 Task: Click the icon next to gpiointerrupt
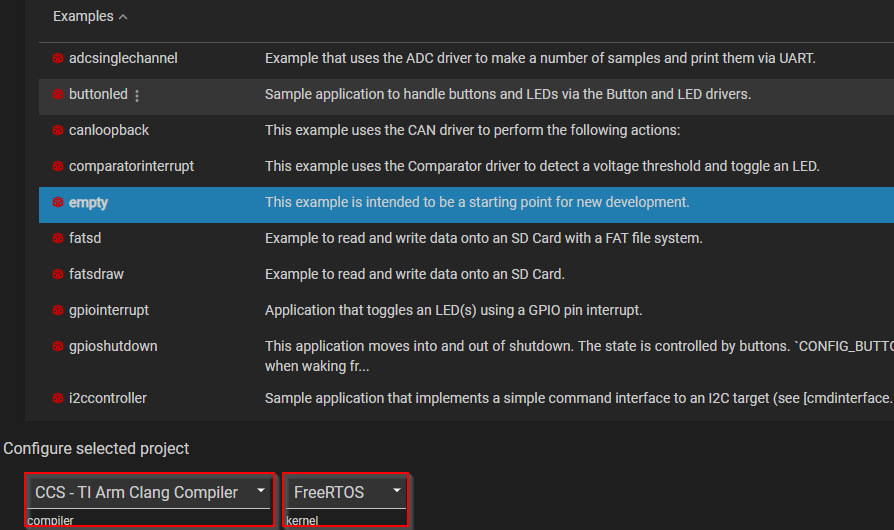point(58,310)
